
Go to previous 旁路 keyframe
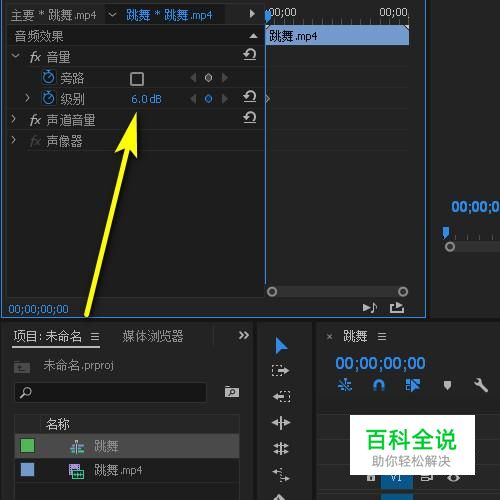click(193, 78)
